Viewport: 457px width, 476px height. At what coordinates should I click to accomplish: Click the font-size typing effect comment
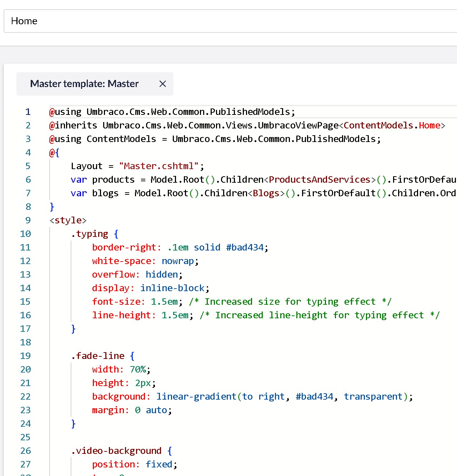[290, 302]
